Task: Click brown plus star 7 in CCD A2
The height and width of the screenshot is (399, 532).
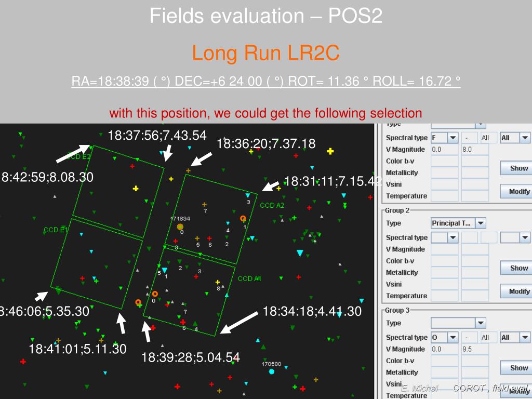Action: click(x=204, y=205)
